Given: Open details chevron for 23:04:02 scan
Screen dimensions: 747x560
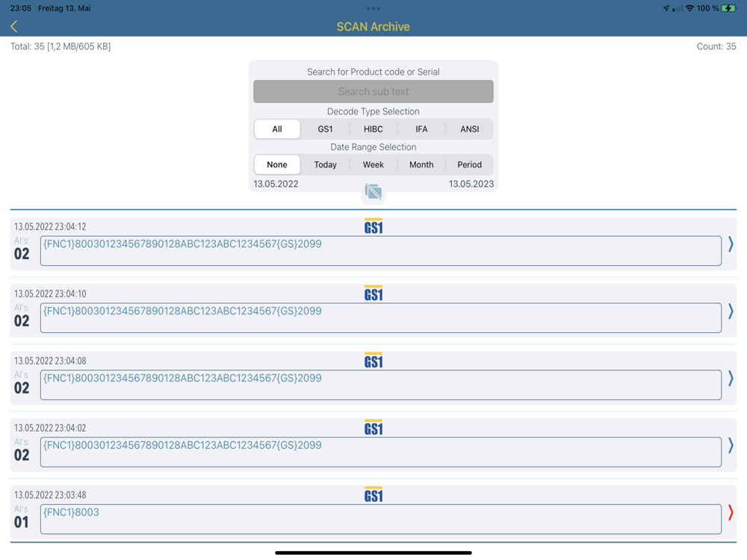Looking at the screenshot, I should [x=731, y=446].
